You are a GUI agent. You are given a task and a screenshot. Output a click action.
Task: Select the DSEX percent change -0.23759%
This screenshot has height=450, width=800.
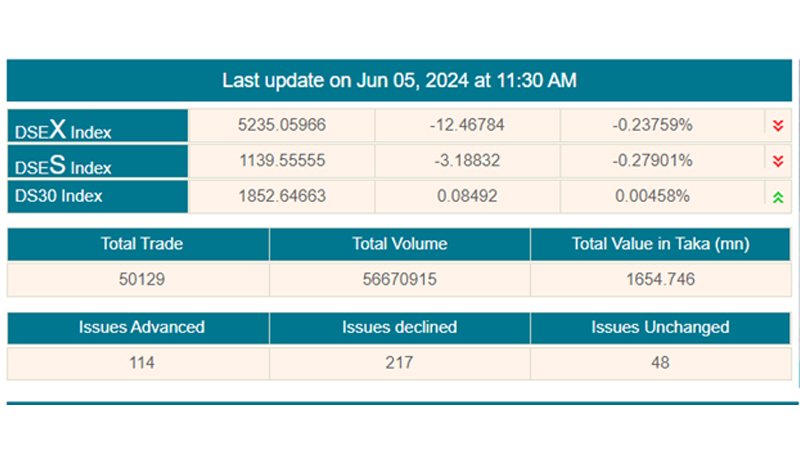652,125
